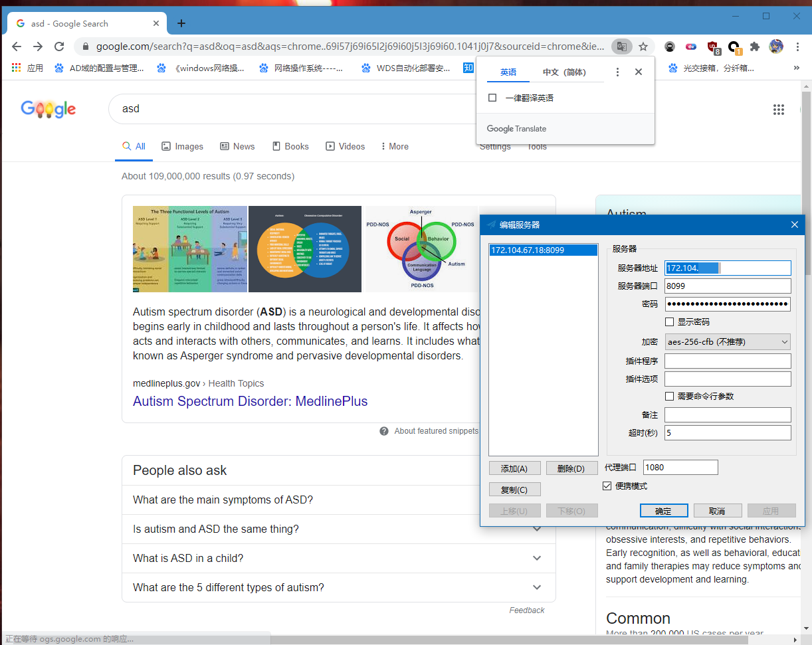The image size is (812, 645).
Task: Select the 中文（简体） translate tab
Action: (x=564, y=72)
